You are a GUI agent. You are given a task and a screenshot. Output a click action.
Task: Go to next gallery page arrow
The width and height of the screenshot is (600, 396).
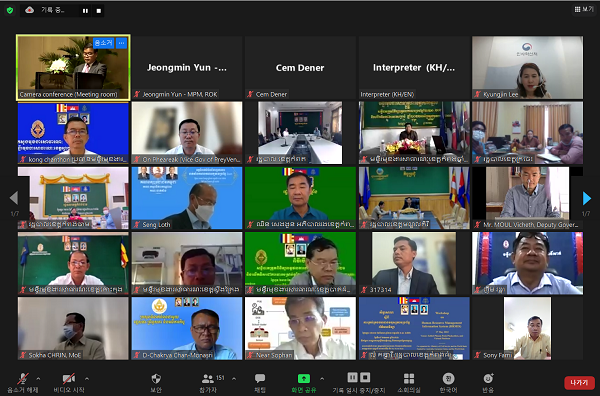586,199
